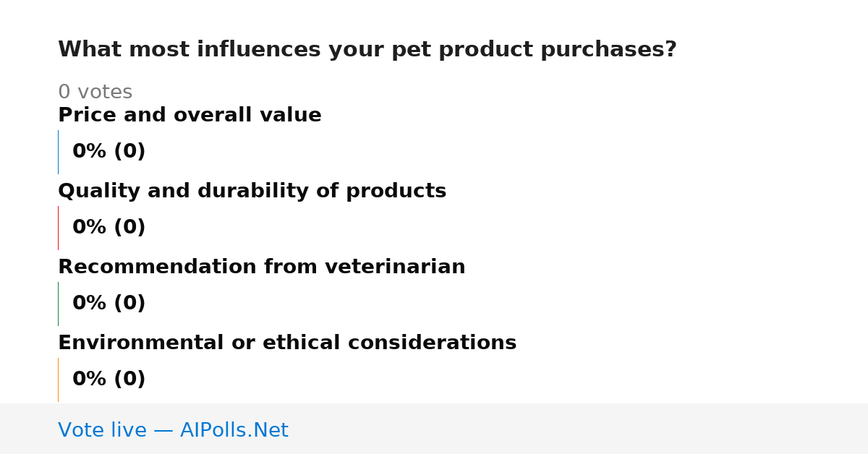Image resolution: width=868 pixels, height=454 pixels.
Task: Click the gray footer bar
Action: (434, 429)
